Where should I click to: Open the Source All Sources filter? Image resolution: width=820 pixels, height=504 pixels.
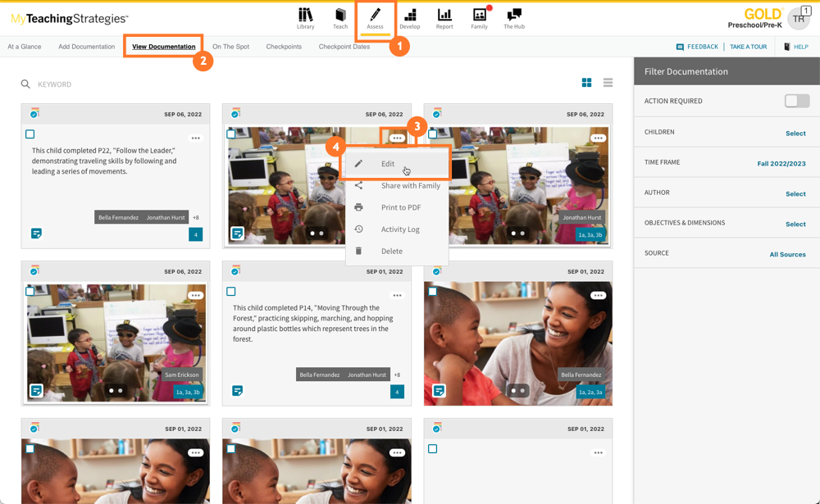pyautogui.click(x=787, y=254)
